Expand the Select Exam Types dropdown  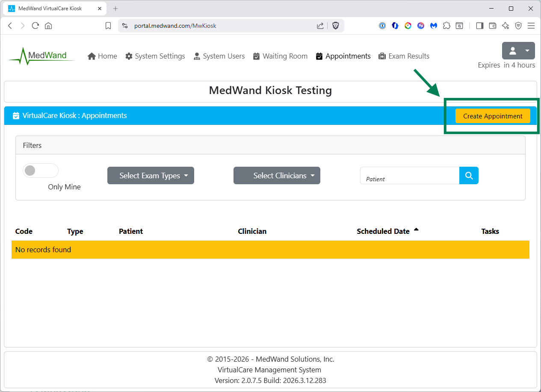(151, 176)
